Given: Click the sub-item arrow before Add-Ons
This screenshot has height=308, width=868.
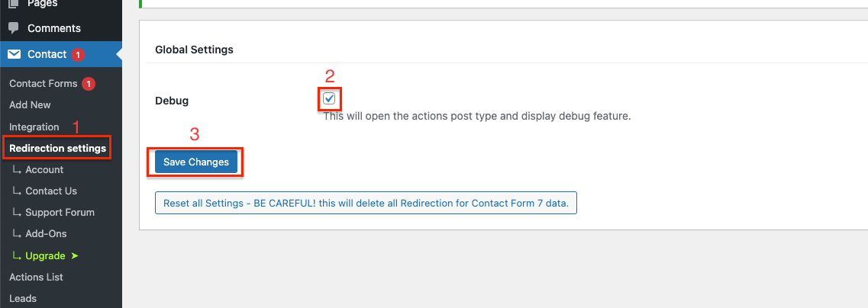Looking at the screenshot, I should [x=17, y=233].
